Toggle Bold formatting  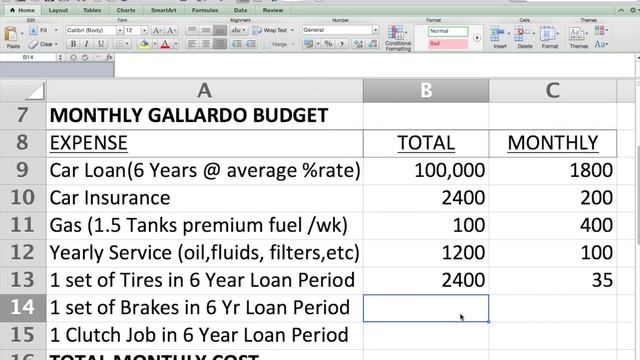click(x=73, y=44)
